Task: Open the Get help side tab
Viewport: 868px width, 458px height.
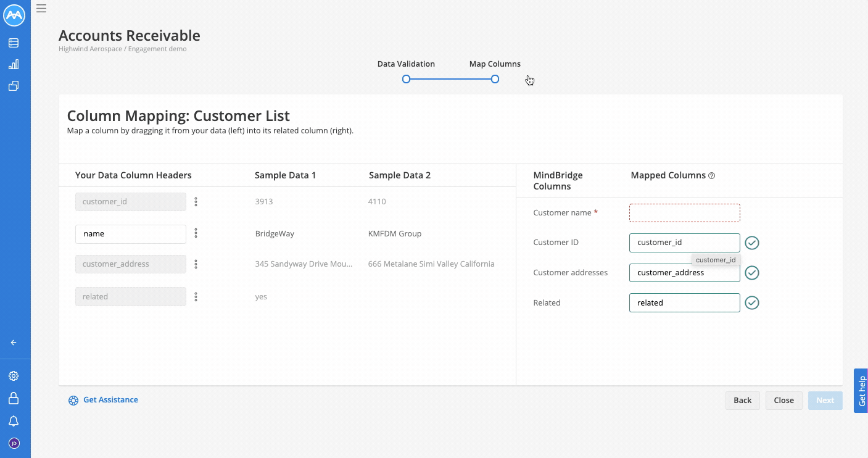Action: click(x=861, y=391)
